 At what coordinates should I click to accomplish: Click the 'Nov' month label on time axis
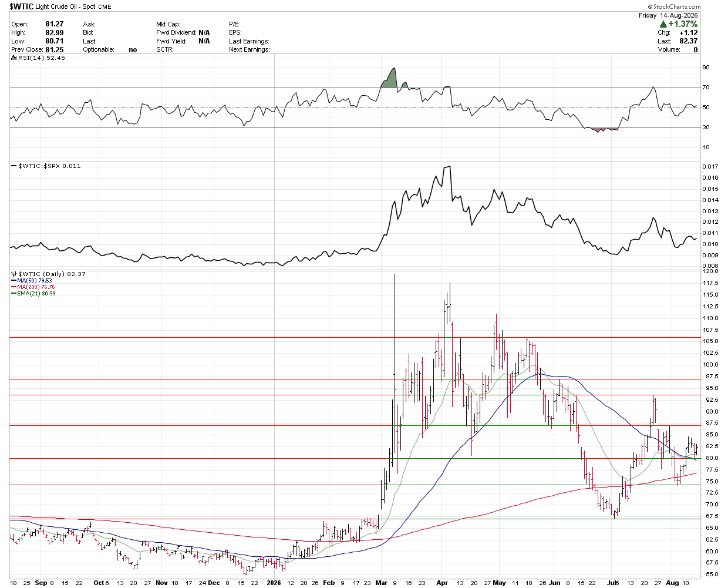(162, 583)
